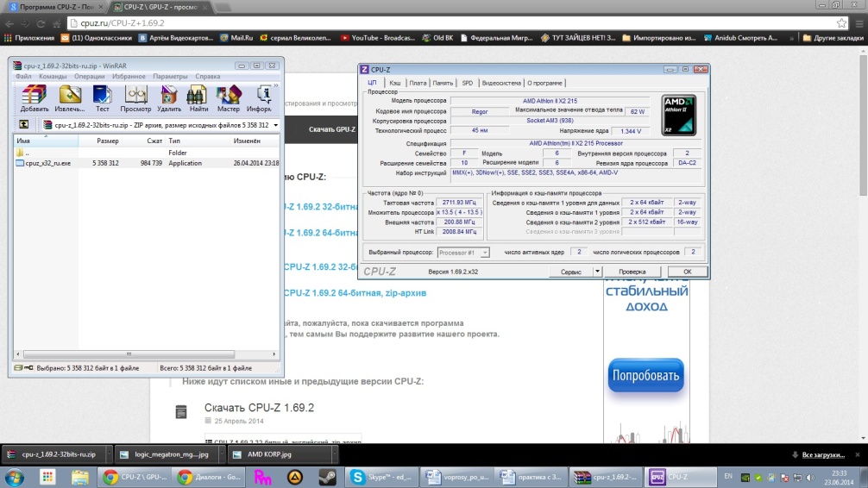Click Извлечь (Extract) icon in WinRAR
The width and height of the screenshot is (868, 488).
(70, 98)
